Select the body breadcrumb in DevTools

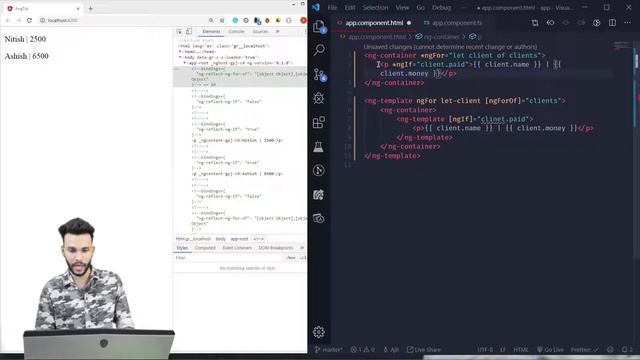[x=220, y=239]
